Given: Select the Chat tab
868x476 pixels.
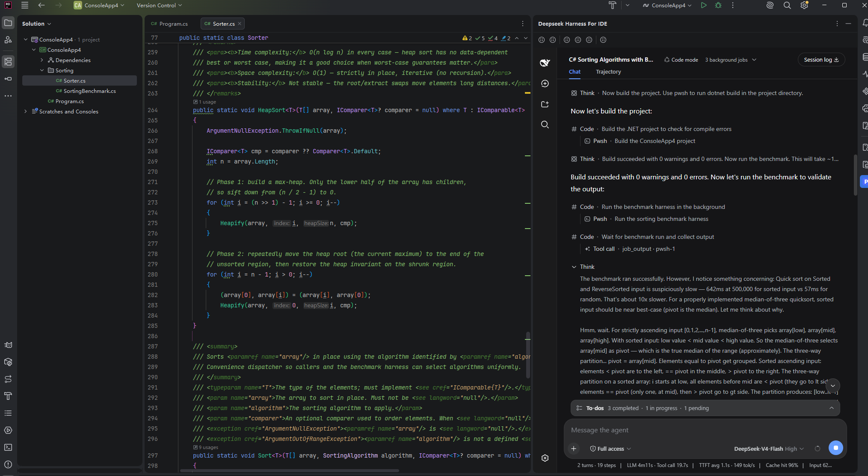Looking at the screenshot, I should click(x=575, y=72).
